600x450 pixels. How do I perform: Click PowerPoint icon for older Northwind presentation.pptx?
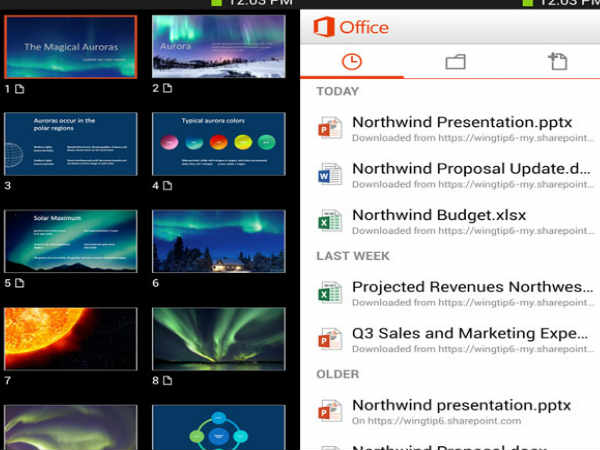pos(330,410)
